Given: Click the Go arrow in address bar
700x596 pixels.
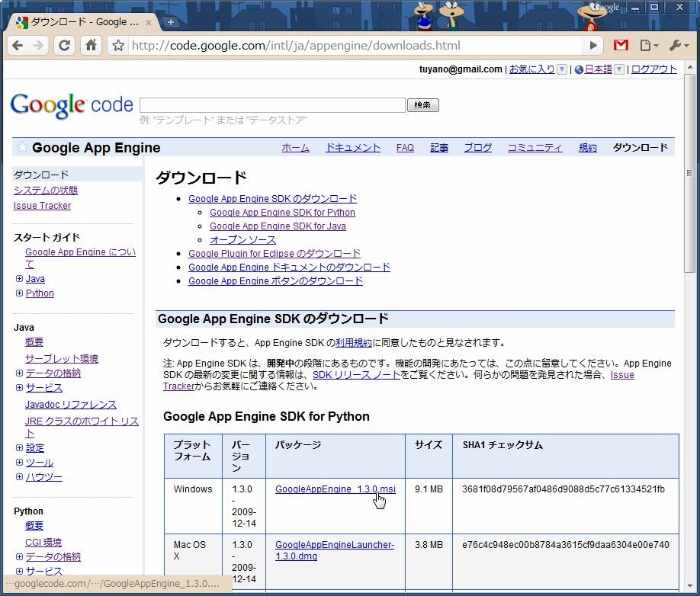Looking at the screenshot, I should [593, 46].
